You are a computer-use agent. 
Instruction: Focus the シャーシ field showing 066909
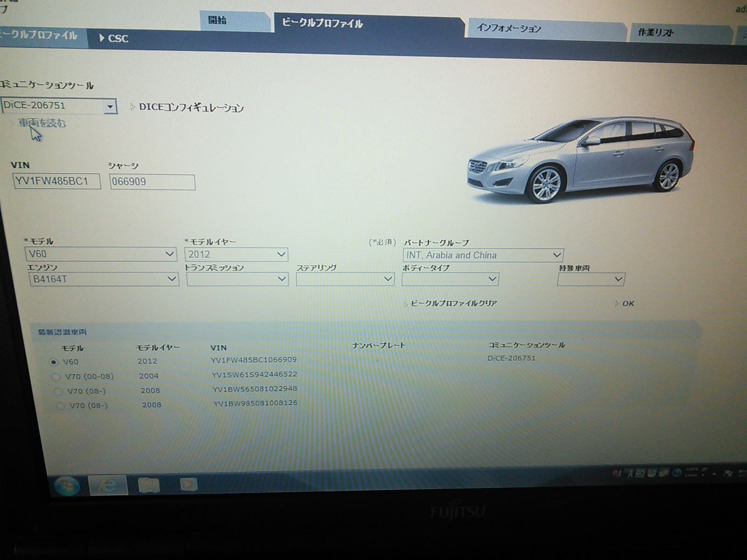[x=152, y=182]
